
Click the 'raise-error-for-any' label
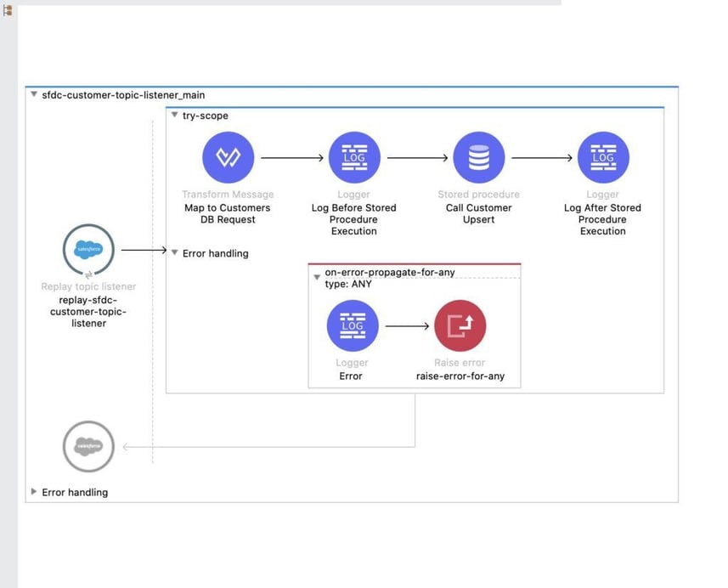[460, 376]
